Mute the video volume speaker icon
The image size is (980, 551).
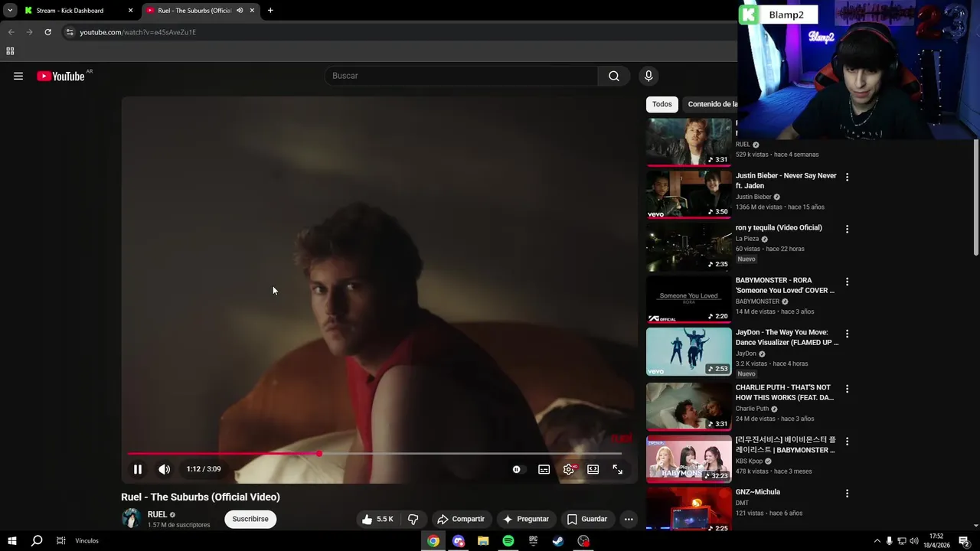click(165, 469)
